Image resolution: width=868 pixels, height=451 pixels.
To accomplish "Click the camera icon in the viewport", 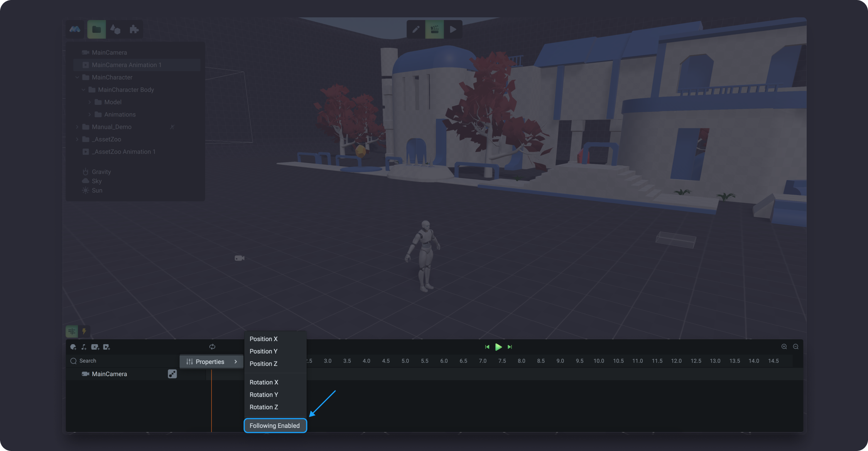I will (240, 258).
